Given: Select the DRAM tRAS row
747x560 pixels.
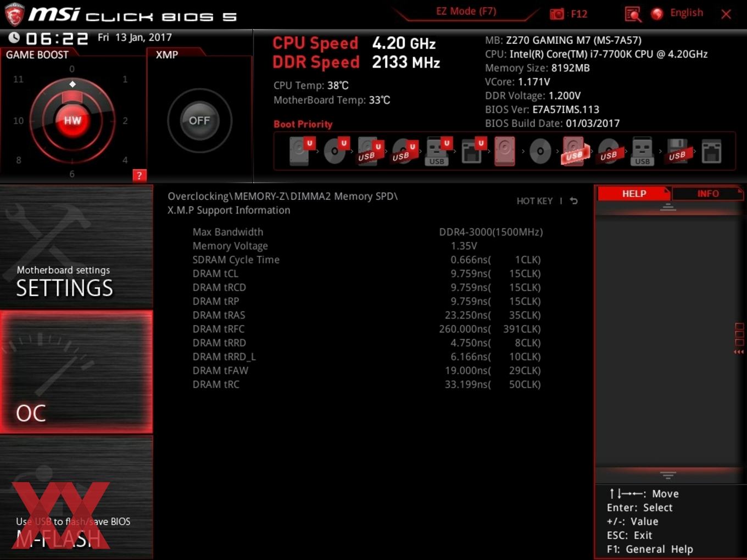Looking at the screenshot, I should tap(367, 315).
